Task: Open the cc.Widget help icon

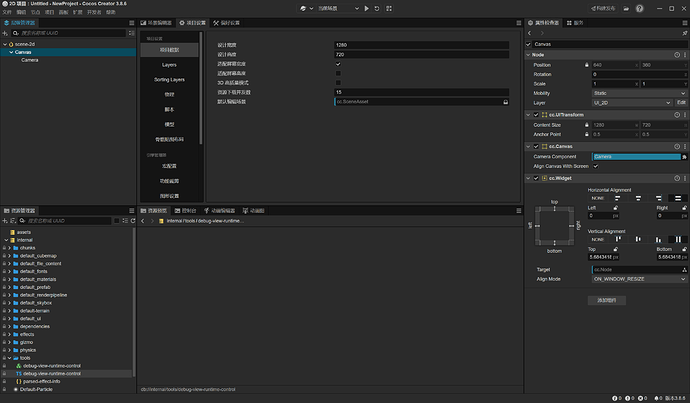Action: pos(677,178)
